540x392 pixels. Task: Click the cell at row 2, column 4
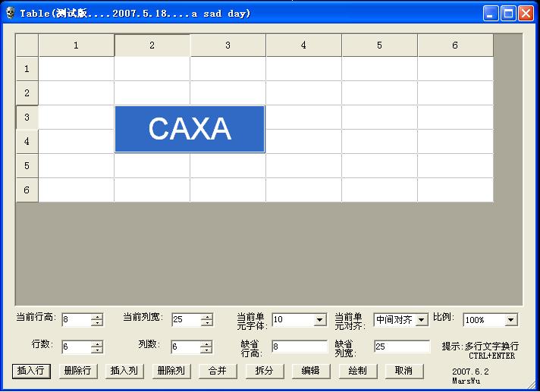pyautogui.click(x=303, y=93)
